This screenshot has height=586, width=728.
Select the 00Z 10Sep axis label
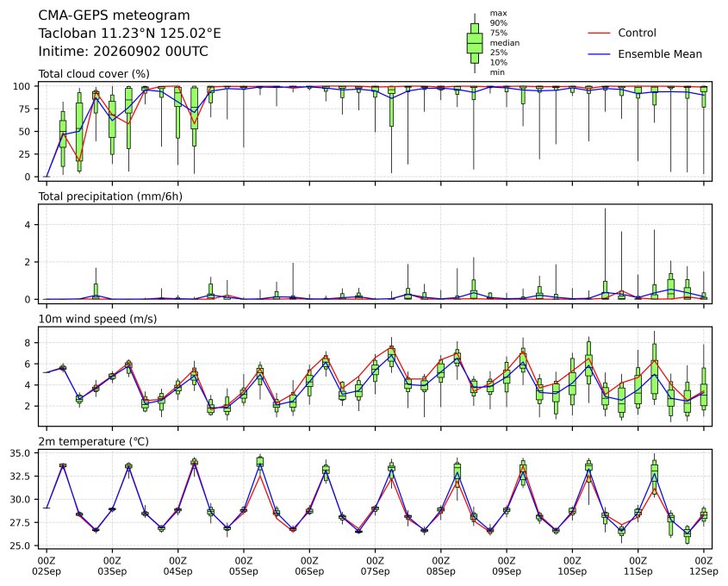[572, 566]
